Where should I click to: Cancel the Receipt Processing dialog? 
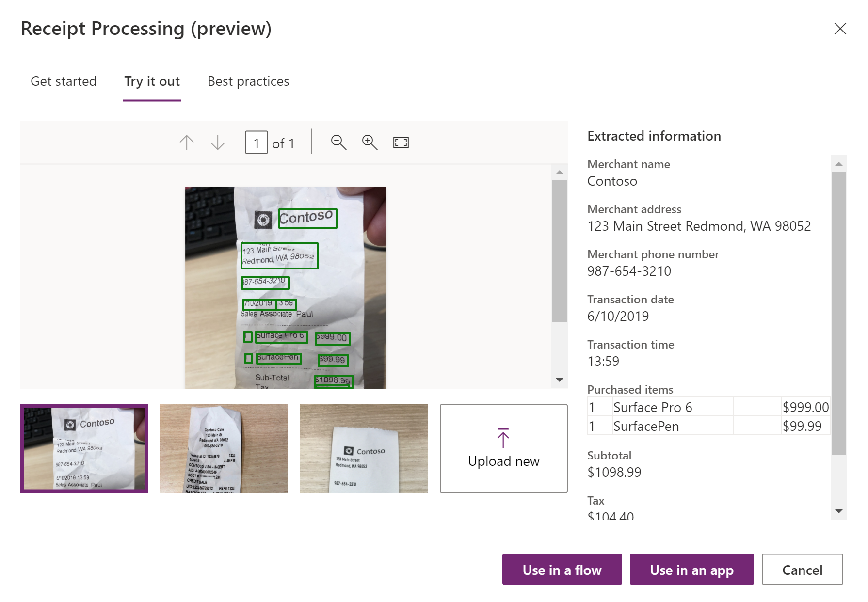802,570
